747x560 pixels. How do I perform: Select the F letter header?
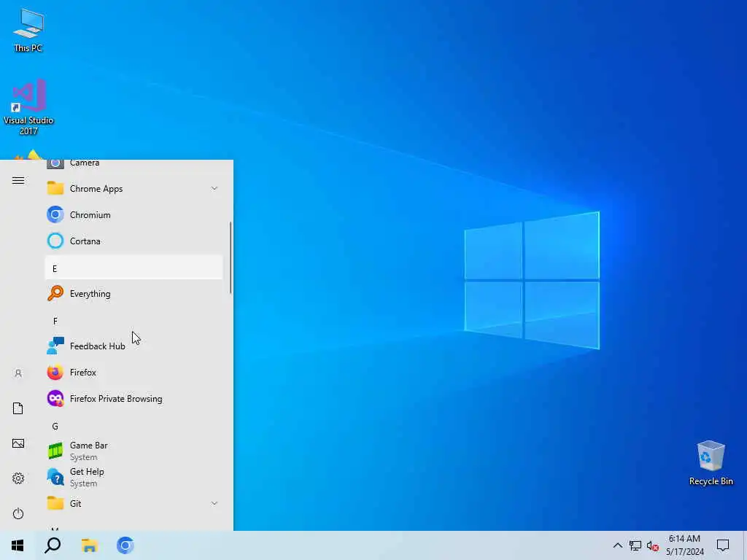(x=134, y=321)
